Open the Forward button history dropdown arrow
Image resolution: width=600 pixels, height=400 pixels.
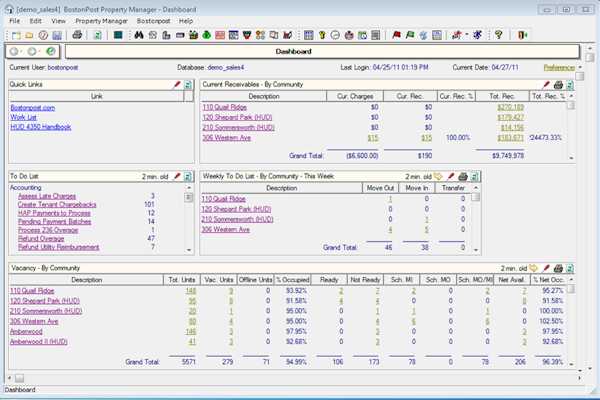[x=39, y=51]
